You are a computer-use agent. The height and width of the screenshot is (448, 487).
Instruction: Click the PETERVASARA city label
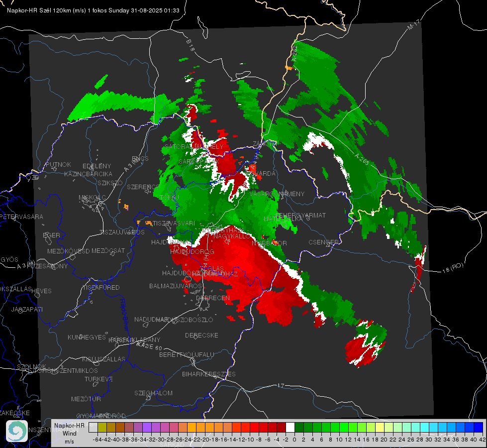pyautogui.click(x=22, y=217)
